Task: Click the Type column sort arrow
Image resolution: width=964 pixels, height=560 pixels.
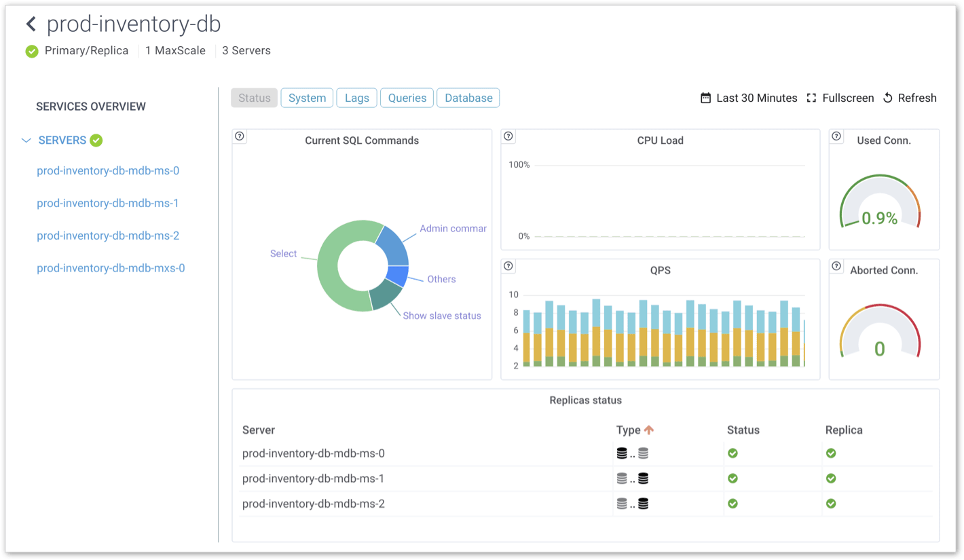Action: [x=650, y=430]
